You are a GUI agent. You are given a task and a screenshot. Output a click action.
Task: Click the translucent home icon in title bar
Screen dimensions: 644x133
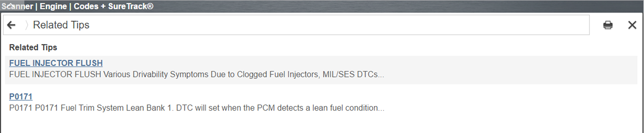11,6
